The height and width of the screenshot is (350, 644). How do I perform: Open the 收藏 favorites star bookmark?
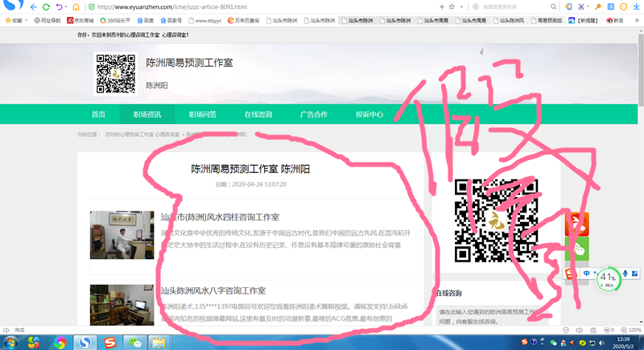coord(13,20)
